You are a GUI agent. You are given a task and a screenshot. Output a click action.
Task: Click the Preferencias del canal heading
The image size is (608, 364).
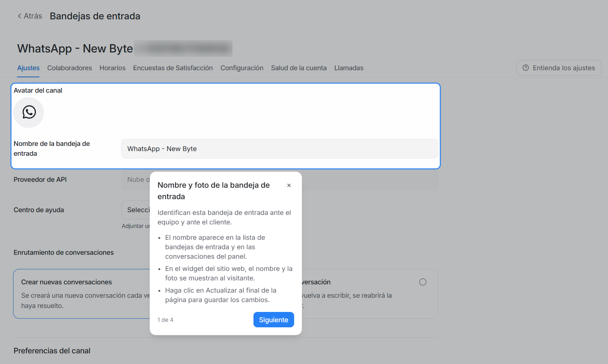[52, 351]
